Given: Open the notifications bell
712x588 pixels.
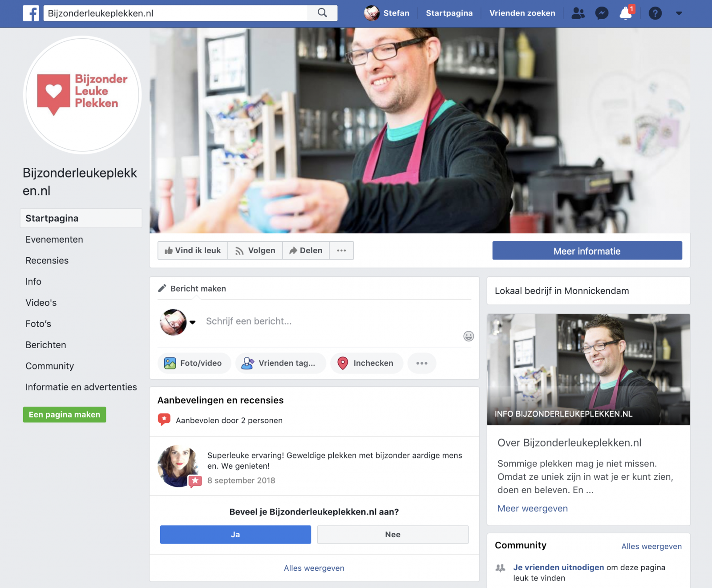Looking at the screenshot, I should coord(626,13).
